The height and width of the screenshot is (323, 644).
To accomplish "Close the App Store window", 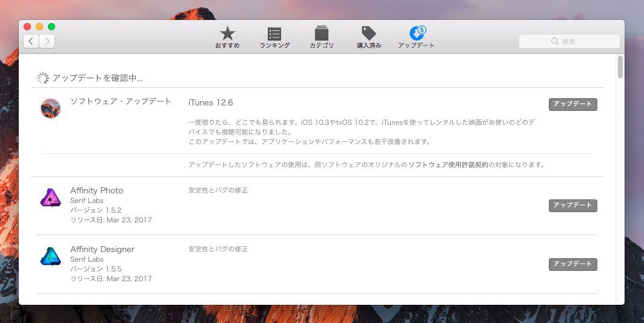I will coord(27,27).
